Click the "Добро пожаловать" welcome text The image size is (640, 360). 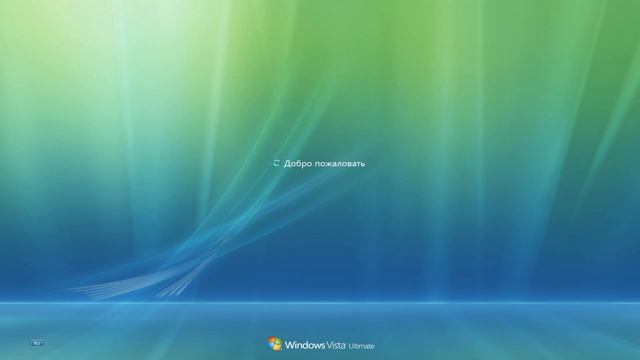coord(324,164)
